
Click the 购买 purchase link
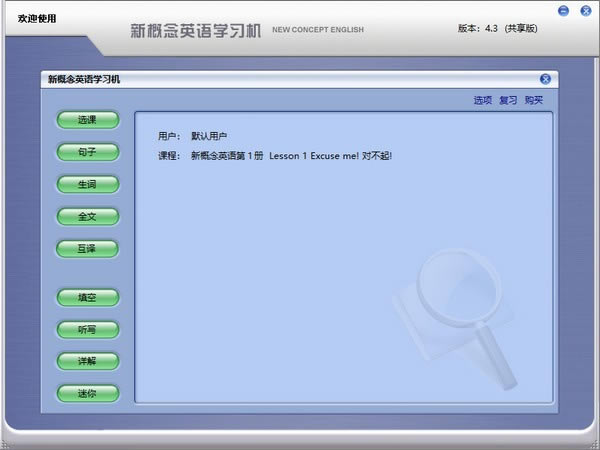pos(534,100)
